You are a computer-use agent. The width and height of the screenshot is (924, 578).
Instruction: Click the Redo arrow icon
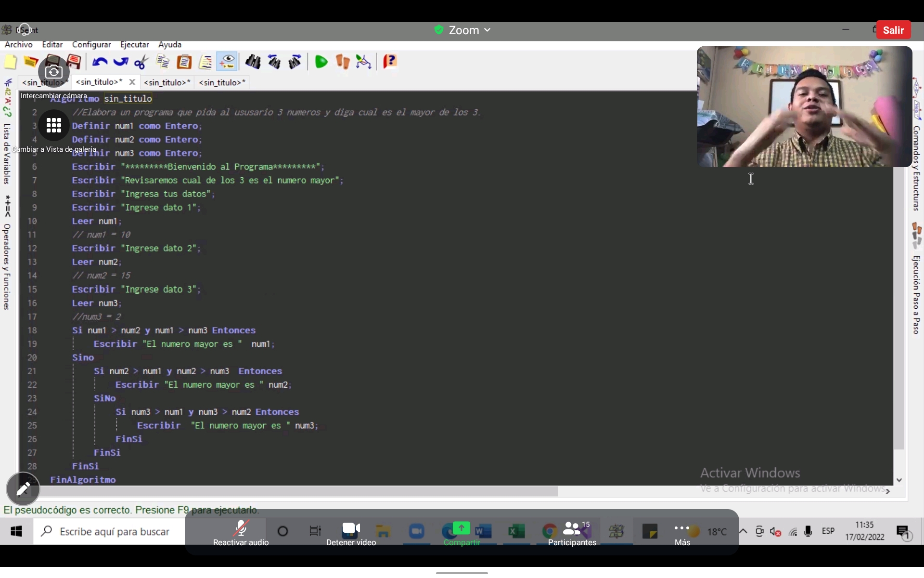pos(120,62)
